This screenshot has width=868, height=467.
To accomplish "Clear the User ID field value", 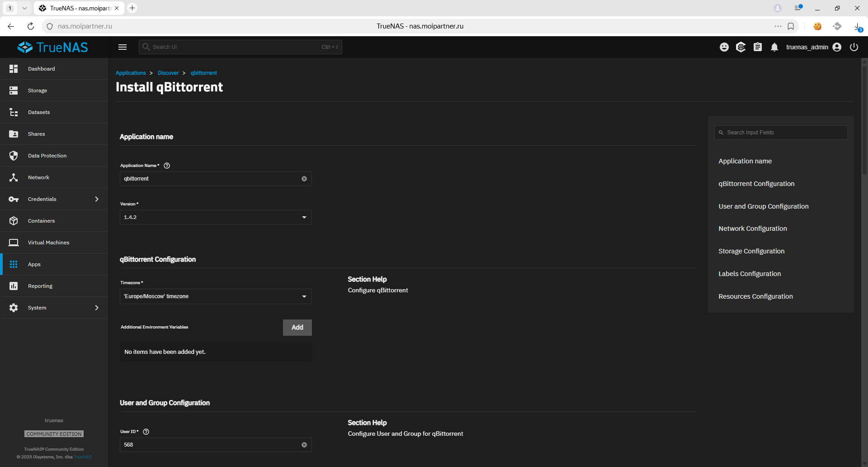I will [304, 445].
